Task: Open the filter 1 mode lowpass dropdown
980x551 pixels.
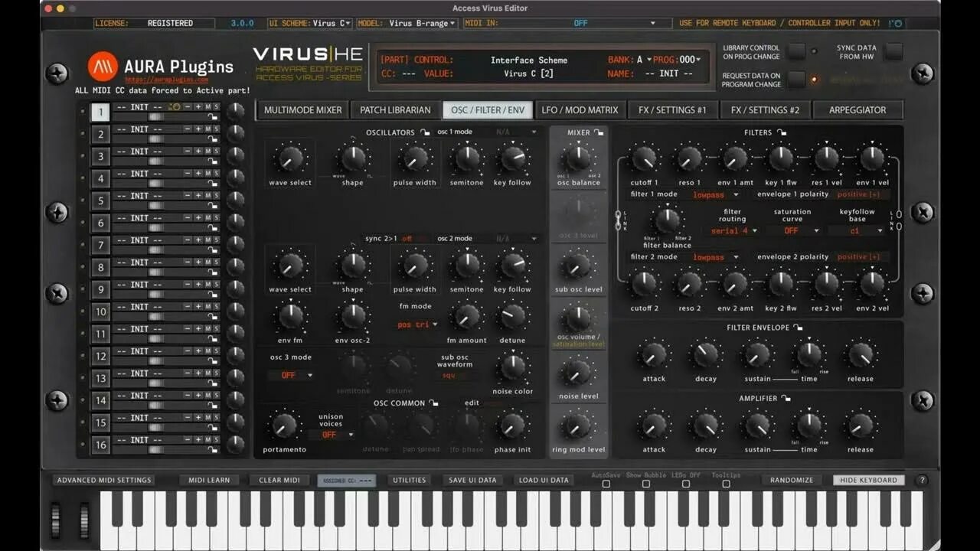Action: (716, 194)
